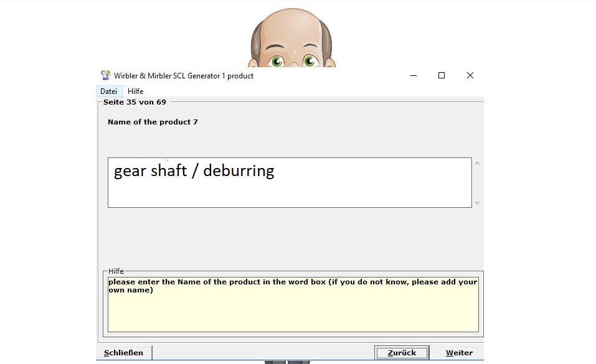Viewport: 596px width, 364px height.
Task: Click the Hilfe group box label
Action: click(x=116, y=271)
